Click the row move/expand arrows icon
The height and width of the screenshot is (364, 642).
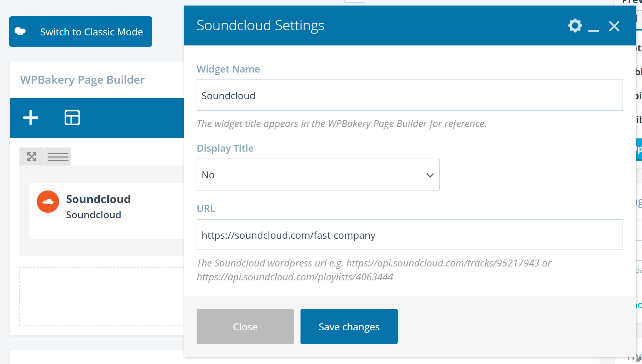pos(32,156)
